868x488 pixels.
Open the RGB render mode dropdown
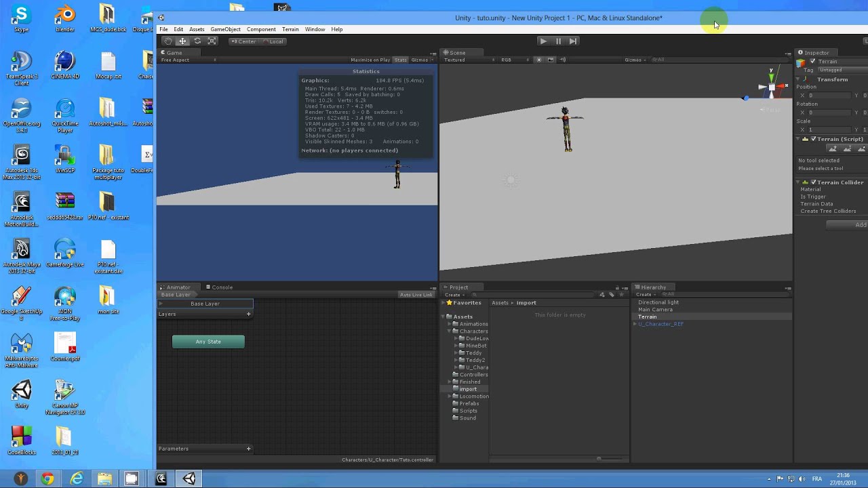[514, 60]
